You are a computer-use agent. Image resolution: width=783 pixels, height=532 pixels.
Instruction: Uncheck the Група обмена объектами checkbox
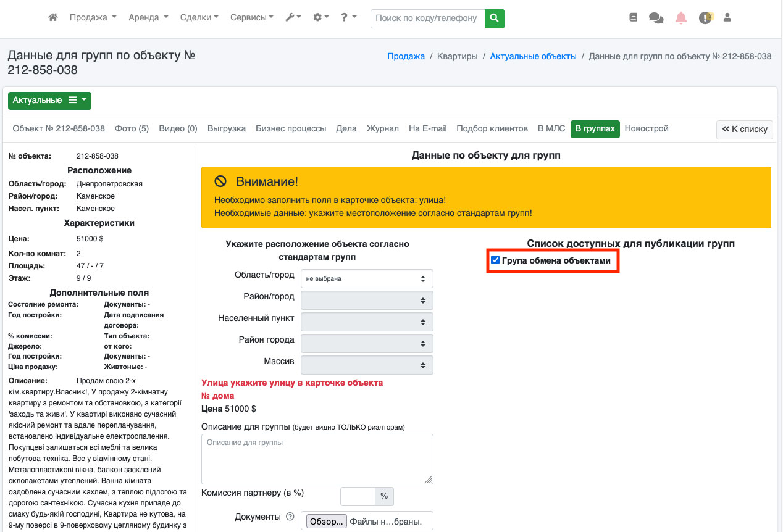coord(495,260)
